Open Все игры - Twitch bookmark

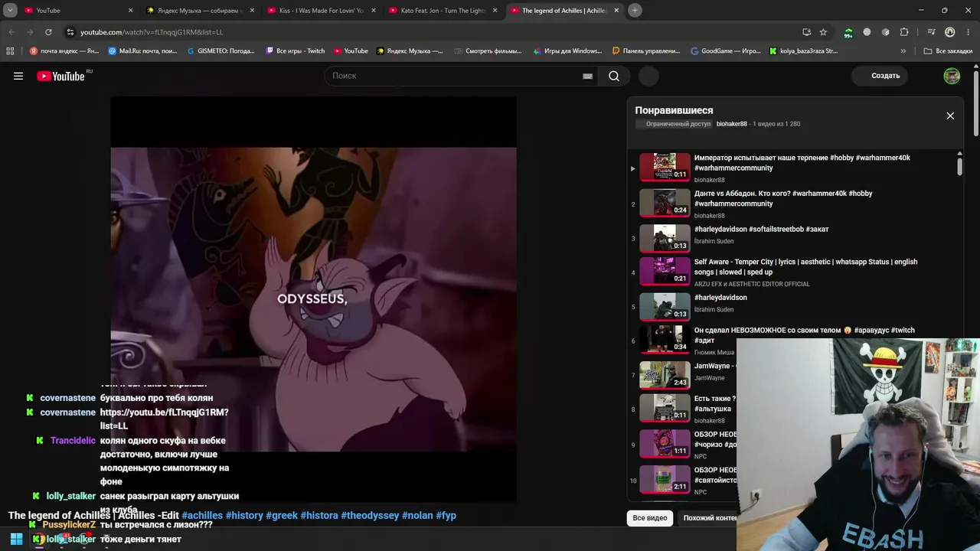pyautogui.click(x=296, y=51)
